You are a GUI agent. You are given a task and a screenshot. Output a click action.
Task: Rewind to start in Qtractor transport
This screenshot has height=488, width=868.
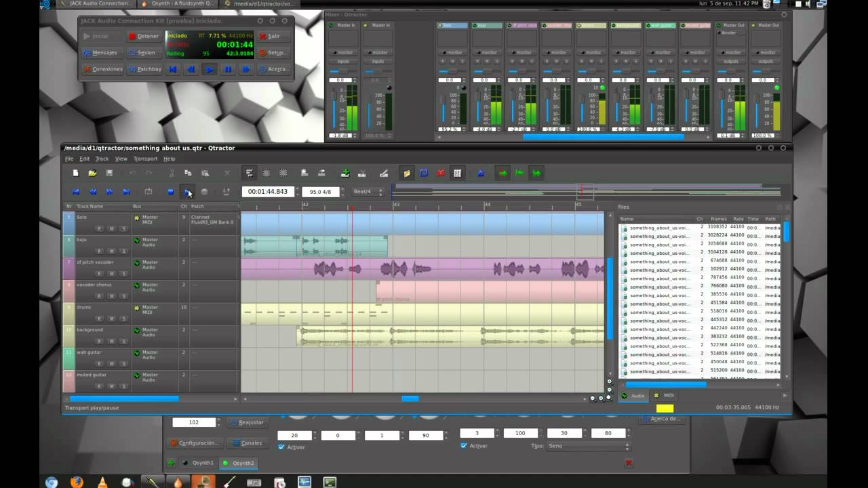(x=76, y=192)
